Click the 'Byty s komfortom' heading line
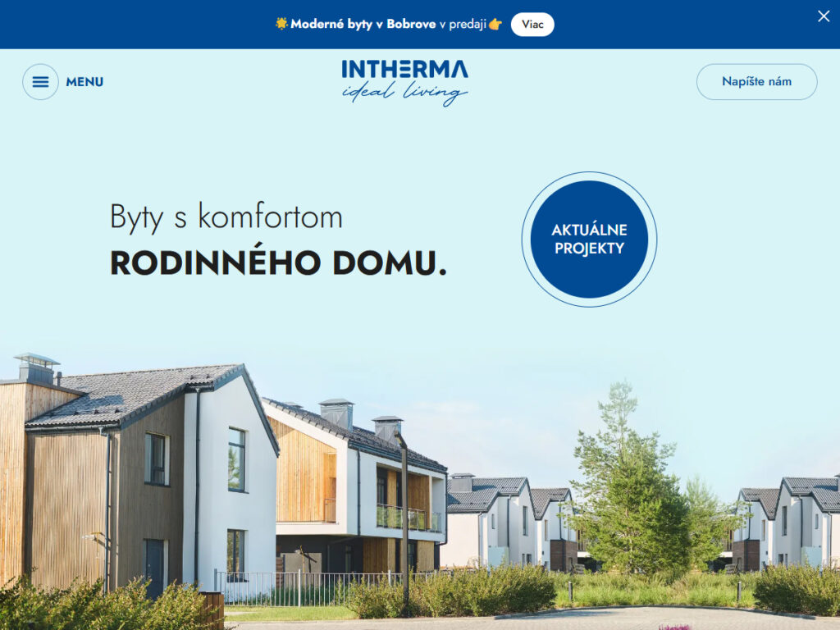Image resolution: width=840 pixels, height=630 pixels. (x=226, y=217)
